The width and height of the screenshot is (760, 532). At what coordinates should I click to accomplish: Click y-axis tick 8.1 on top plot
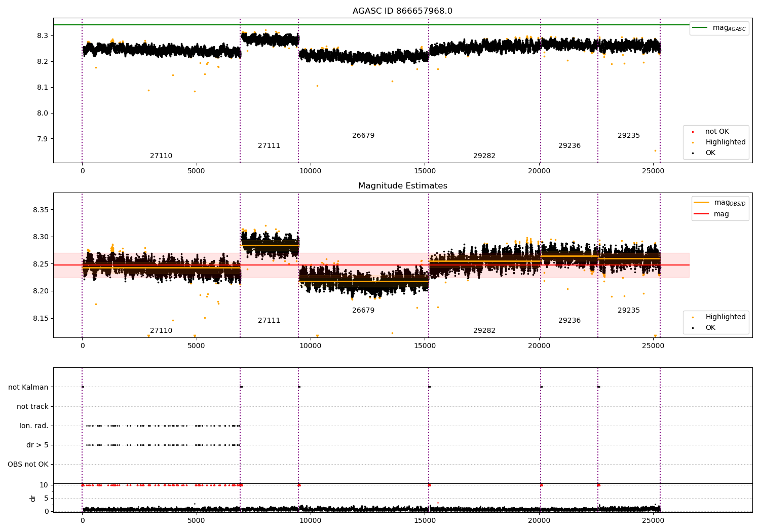43,88
